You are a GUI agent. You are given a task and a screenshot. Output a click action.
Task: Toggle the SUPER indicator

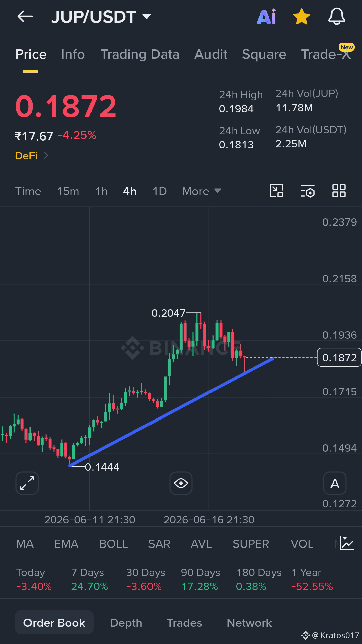pyautogui.click(x=251, y=544)
